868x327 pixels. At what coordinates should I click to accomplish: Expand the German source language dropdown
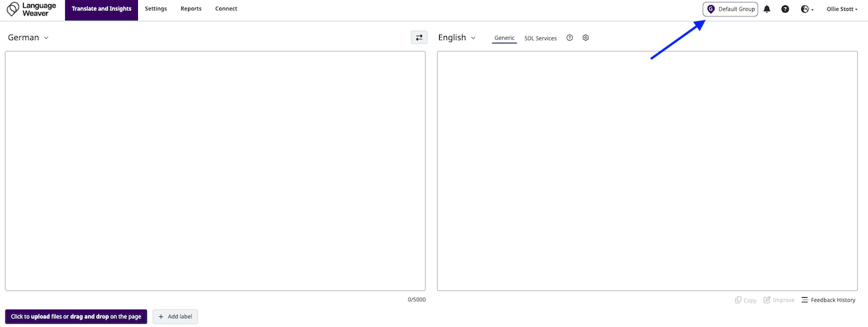point(28,38)
